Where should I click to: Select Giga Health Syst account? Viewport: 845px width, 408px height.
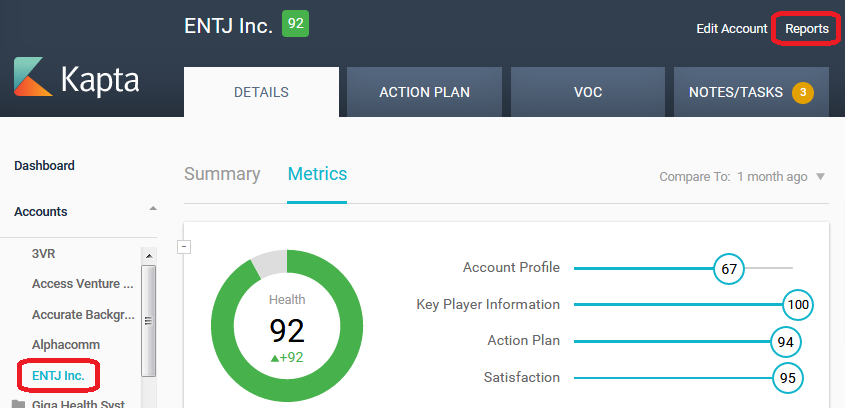(79, 404)
